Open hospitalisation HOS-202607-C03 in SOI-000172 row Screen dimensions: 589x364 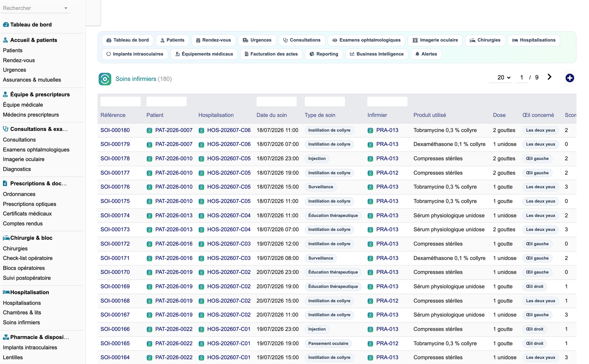point(229,244)
